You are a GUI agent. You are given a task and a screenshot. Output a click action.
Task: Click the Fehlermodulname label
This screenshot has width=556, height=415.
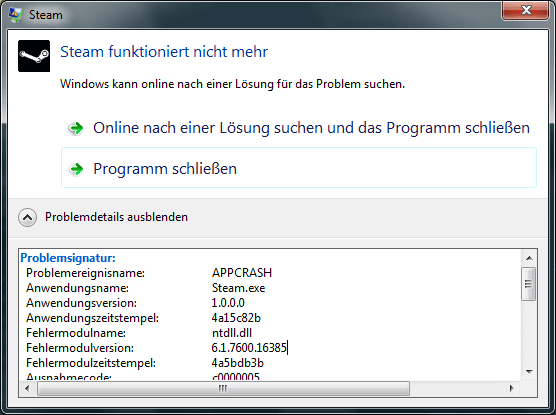point(76,333)
